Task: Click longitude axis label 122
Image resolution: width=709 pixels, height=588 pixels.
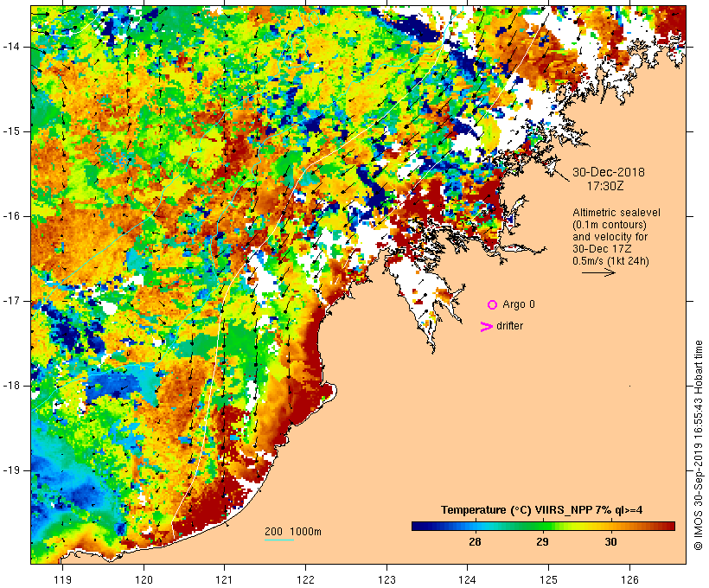Action: (x=306, y=579)
